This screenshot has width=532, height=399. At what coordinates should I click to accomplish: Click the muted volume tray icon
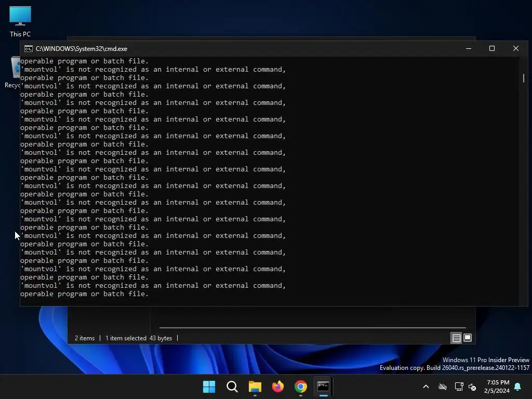click(472, 387)
